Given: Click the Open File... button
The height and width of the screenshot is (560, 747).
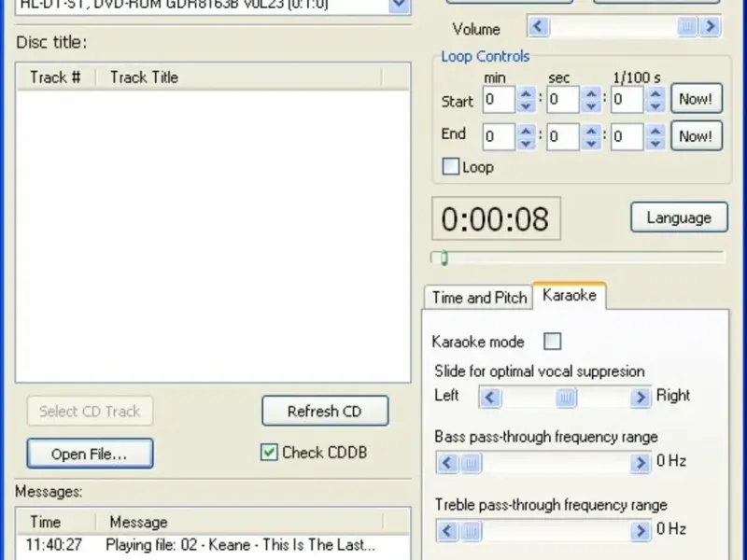Looking at the screenshot, I should click(x=90, y=454).
